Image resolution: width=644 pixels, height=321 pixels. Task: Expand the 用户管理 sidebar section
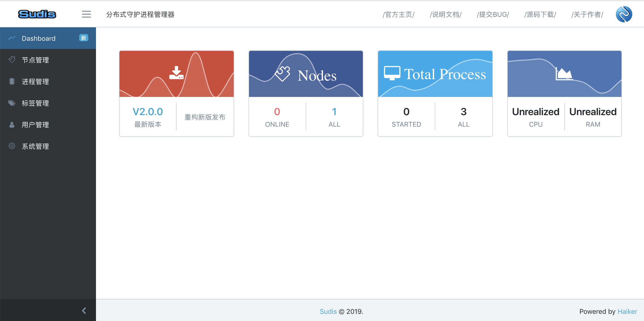pos(35,125)
